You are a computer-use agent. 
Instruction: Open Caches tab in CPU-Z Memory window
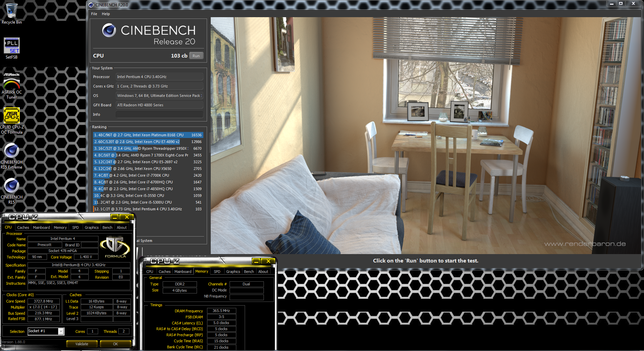click(165, 272)
